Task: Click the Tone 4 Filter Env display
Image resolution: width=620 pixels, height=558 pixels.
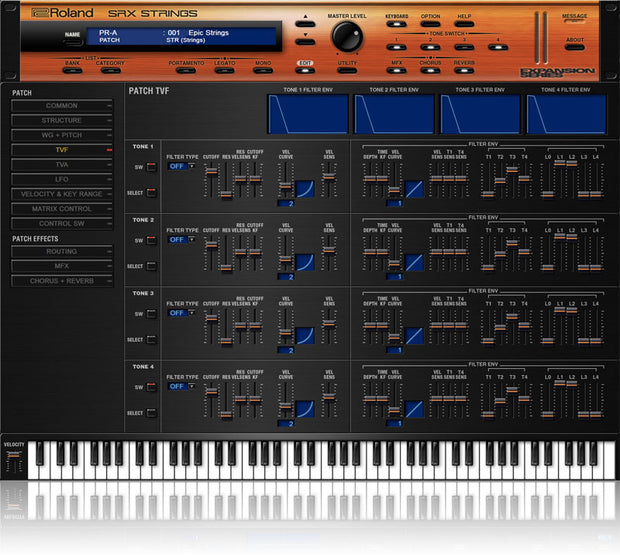Action: point(566,114)
